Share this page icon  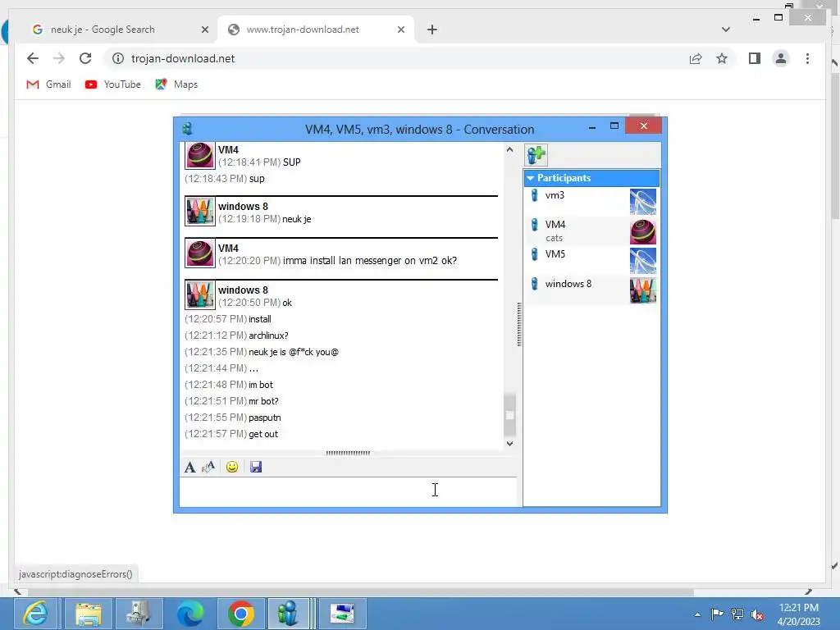pos(696,58)
